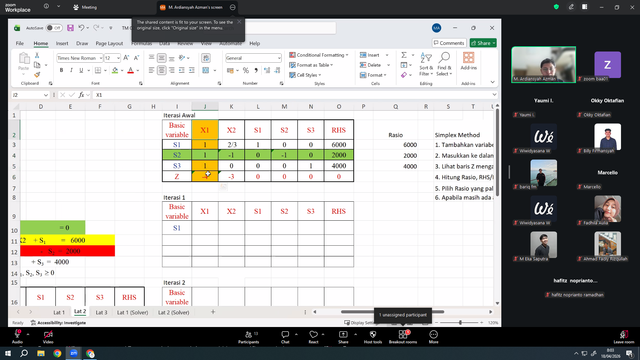Viewport: 640px width, 360px height.
Task: Click Align Left icon
Action: pyautogui.click(x=151, y=70)
